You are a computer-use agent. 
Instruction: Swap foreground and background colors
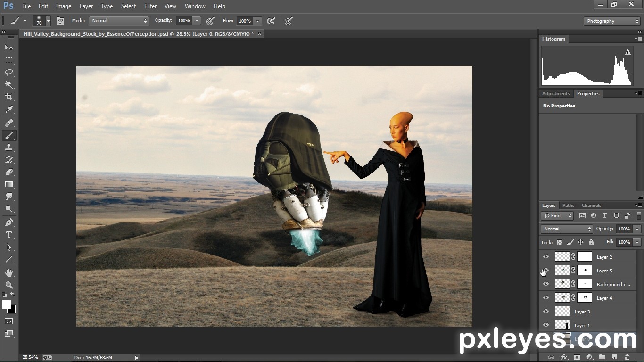tap(13, 295)
